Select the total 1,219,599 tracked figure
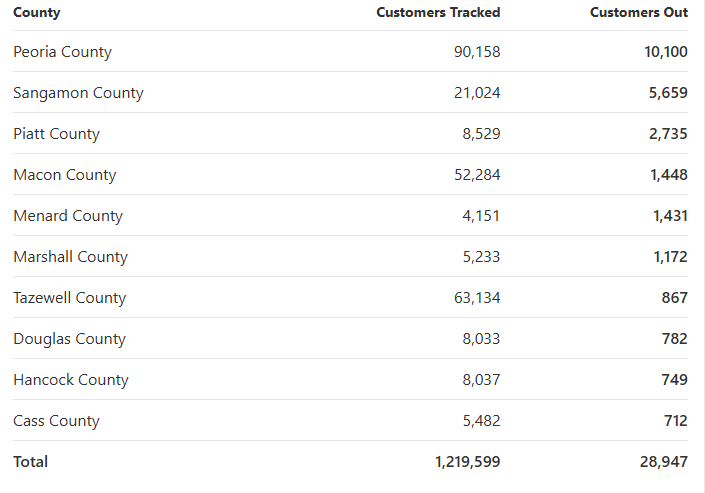This screenshot has height=493, width=705. point(467,462)
